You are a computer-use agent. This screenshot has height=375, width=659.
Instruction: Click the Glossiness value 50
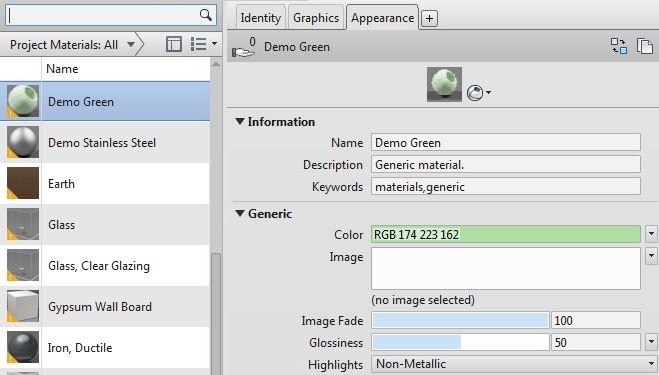pyautogui.click(x=596, y=342)
